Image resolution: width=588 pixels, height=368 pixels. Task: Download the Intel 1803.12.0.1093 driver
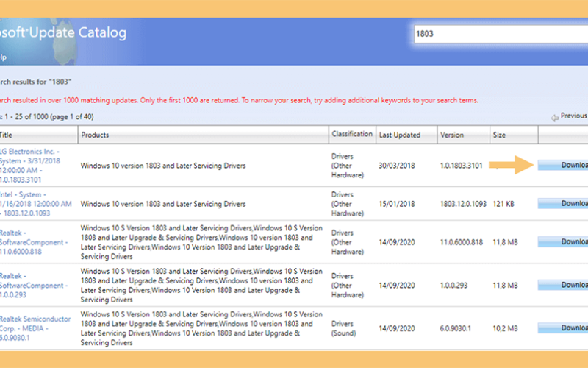[x=563, y=203]
